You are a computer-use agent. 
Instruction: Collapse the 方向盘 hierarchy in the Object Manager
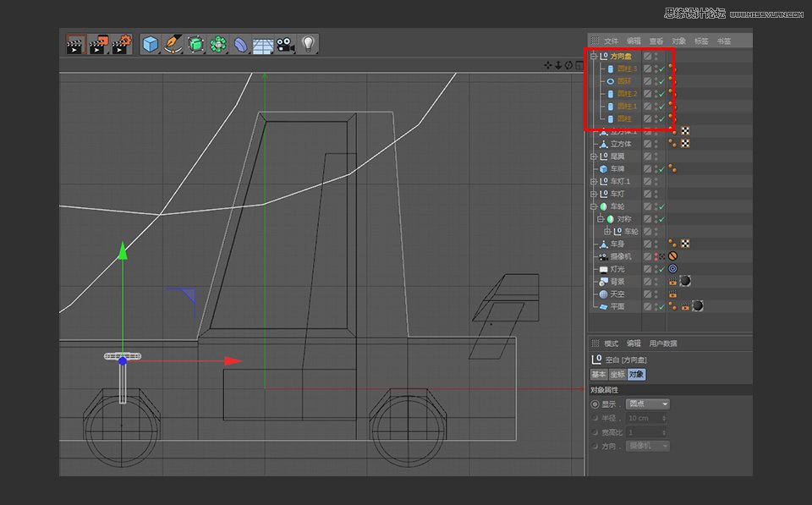[593, 57]
